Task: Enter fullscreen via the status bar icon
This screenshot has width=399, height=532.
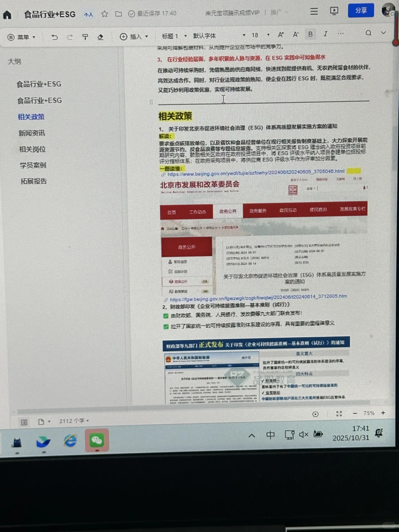Action: pos(339,414)
